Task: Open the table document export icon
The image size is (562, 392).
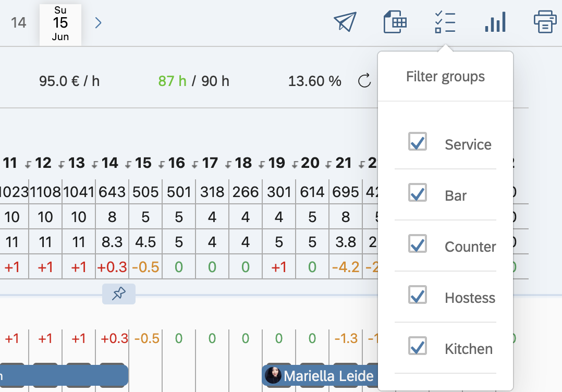Action: 395,22
